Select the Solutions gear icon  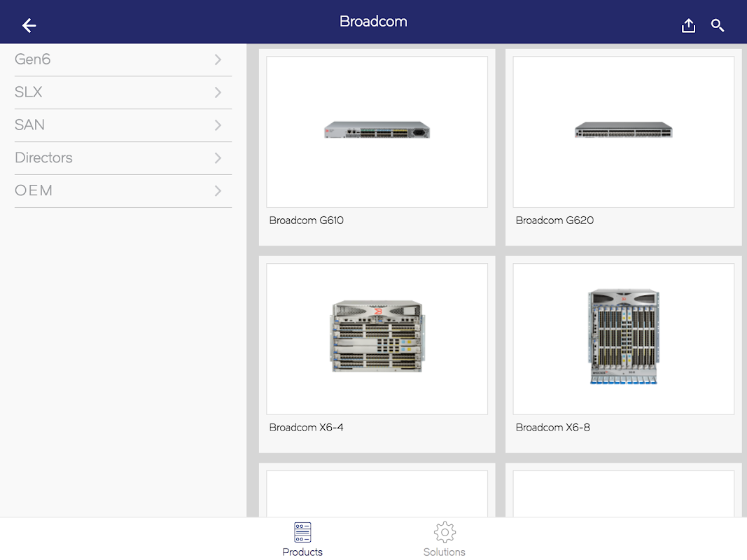tap(445, 532)
